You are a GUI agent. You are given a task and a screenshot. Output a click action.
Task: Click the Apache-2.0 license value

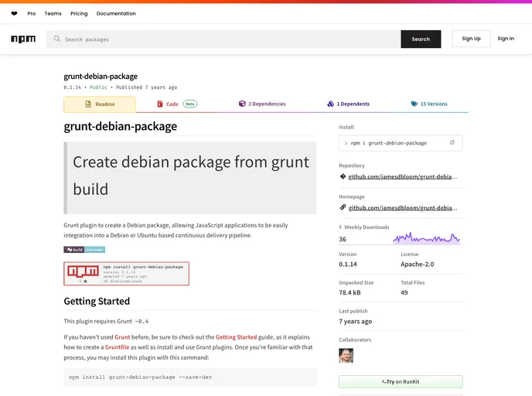point(417,264)
